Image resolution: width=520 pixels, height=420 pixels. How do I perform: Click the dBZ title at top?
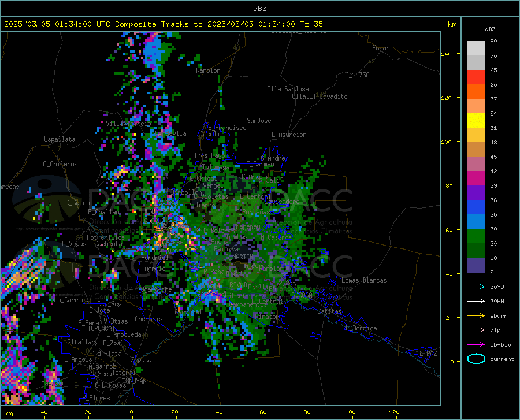pos(259,9)
